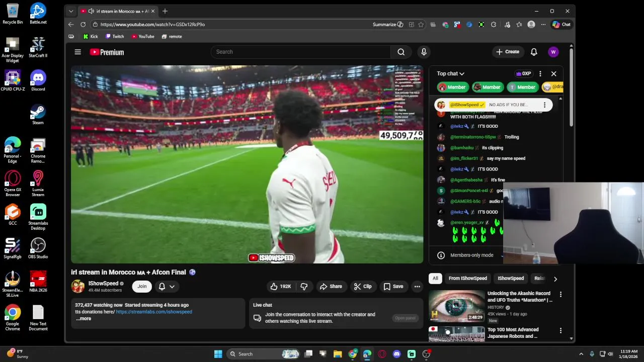Mute the tab via speaker icon
Screen dimensions: 644x362
coord(91,11)
